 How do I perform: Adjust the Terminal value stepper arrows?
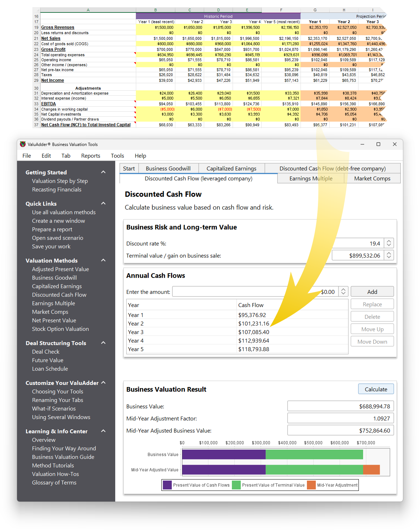(389, 255)
